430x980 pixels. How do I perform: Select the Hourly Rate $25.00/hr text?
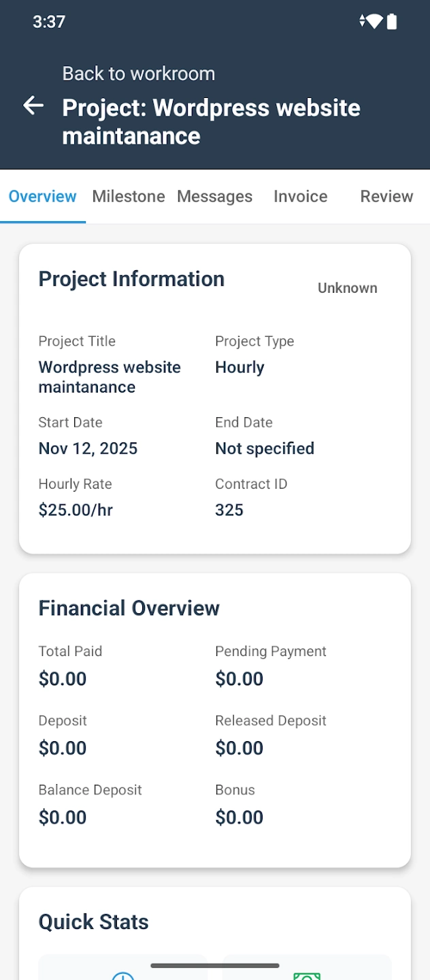click(x=77, y=510)
